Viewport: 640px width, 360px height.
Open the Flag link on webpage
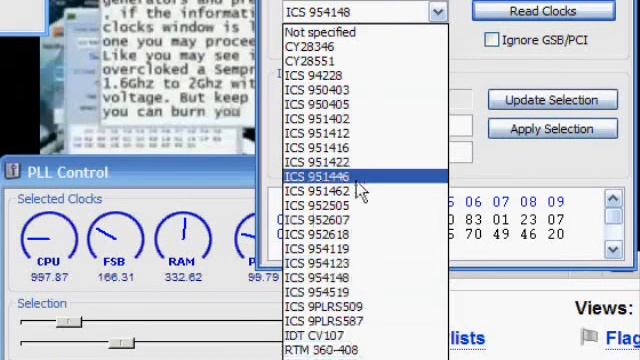tap(622, 338)
